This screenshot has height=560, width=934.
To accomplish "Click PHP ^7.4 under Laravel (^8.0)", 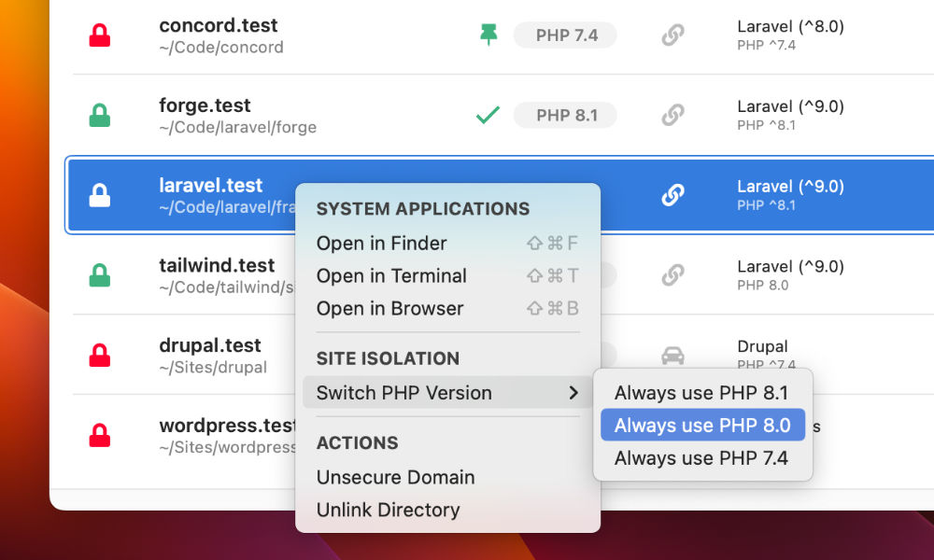I will click(766, 45).
